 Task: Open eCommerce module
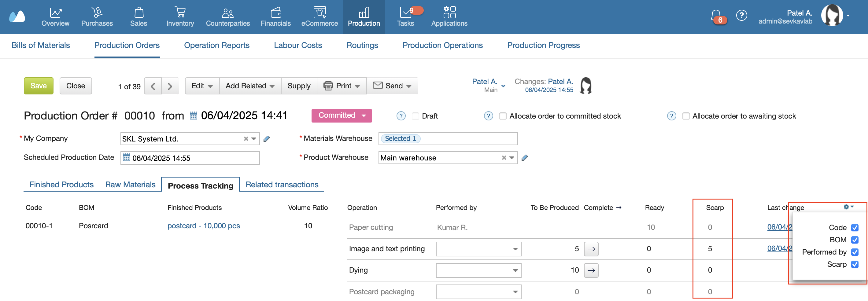coord(319,17)
